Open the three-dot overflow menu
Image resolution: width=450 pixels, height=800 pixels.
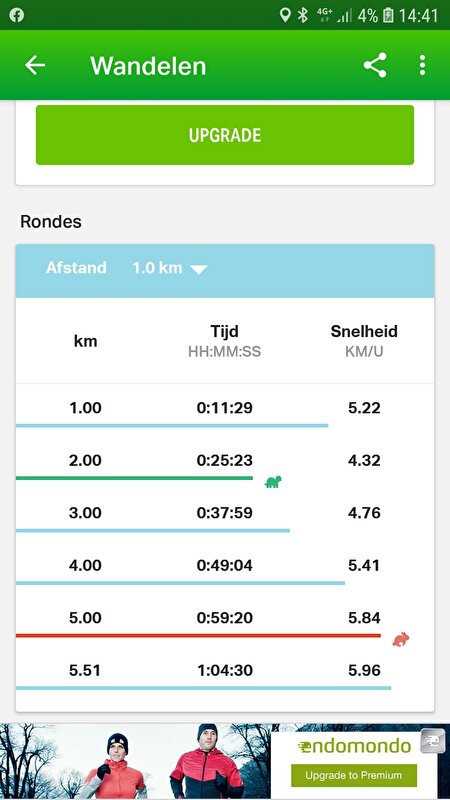click(422, 65)
